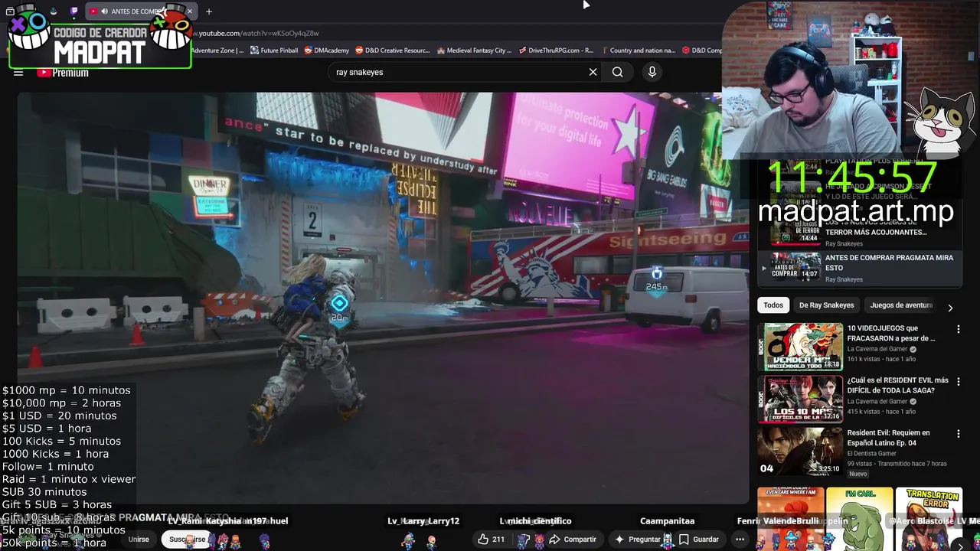Open 'RESIDENT EVIL más DIFÍCIL' video thumbnail
The width and height of the screenshot is (980, 551).
[800, 399]
